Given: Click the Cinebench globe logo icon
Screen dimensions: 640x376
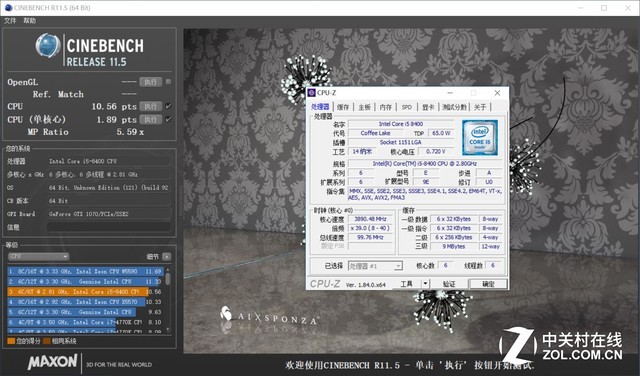Looking at the screenshot, I should coord(48,45).
